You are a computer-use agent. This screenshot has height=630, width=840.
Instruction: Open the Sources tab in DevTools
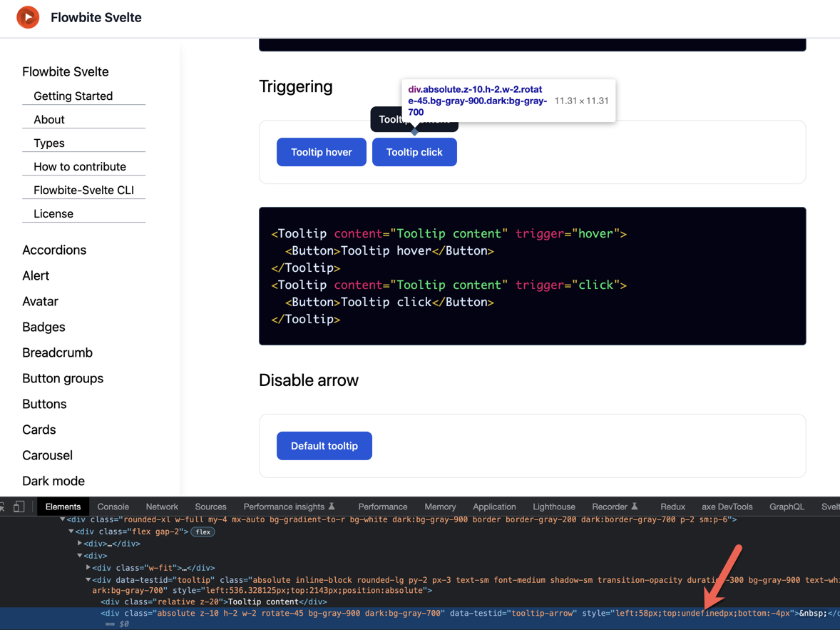[x=210, y=507]
